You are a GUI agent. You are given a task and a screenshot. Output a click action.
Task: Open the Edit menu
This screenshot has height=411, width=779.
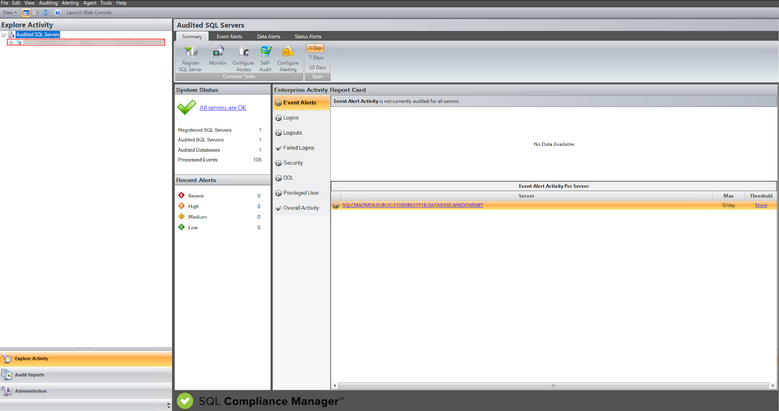pos(16,3)
